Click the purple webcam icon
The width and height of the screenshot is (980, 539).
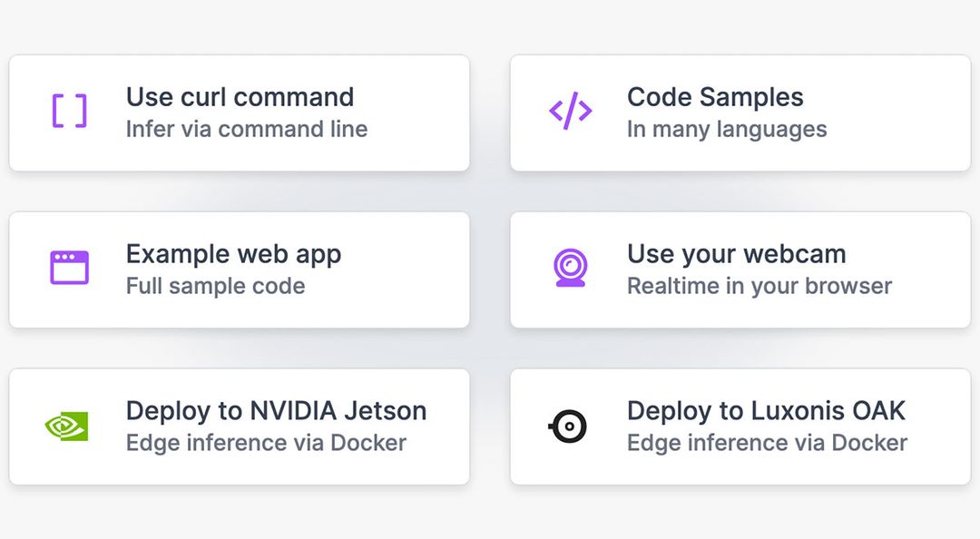click(x=571, y=269)
